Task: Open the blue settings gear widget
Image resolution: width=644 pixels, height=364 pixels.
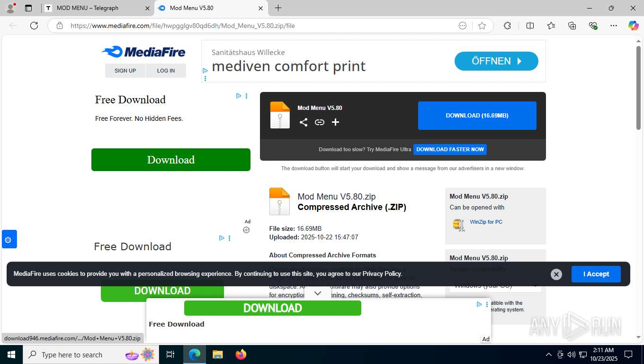Action: tap(9, 239)
